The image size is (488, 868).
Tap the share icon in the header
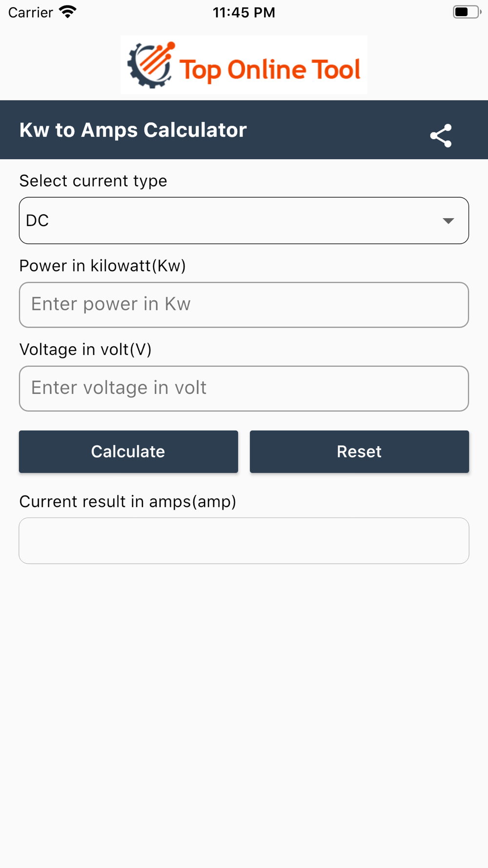pos(441,135)
